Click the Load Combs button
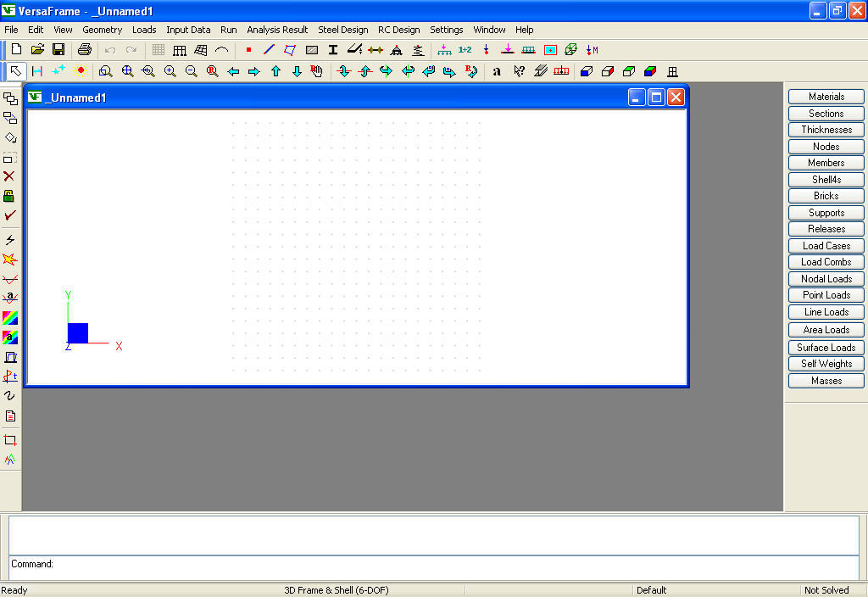This screenshot has width=868, height=597. [x=826, y=262]
